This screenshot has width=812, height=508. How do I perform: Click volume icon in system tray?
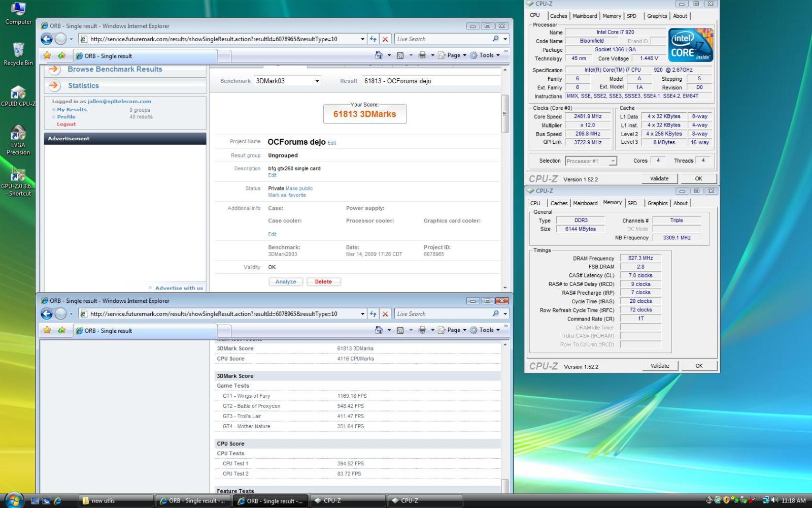pyautogui.click(x=774, y=500)
